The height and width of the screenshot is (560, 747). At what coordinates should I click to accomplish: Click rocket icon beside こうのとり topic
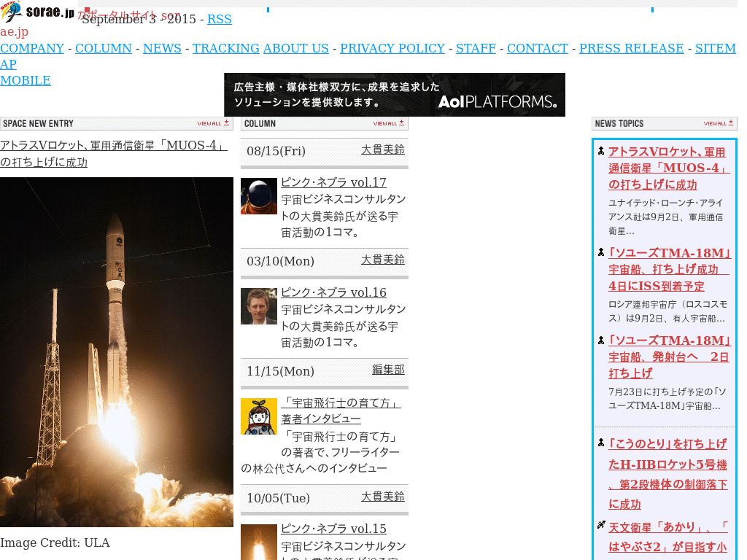601,443
